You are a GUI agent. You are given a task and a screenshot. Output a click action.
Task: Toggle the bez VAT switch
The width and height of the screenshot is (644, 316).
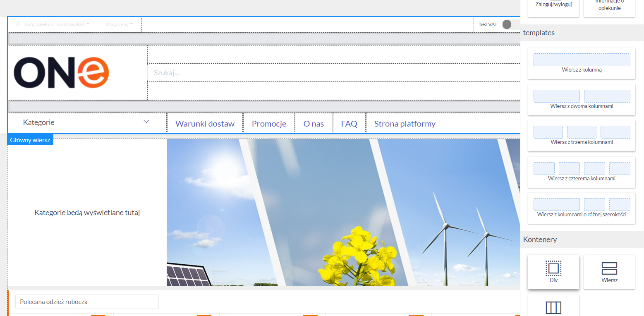[510, 24]
